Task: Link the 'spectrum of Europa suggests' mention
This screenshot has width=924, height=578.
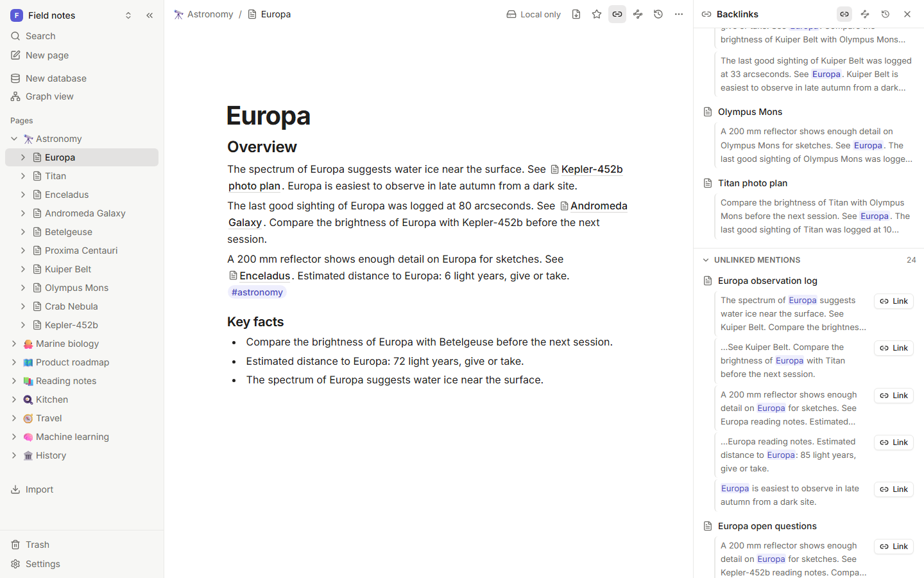Action: (894, 301)
